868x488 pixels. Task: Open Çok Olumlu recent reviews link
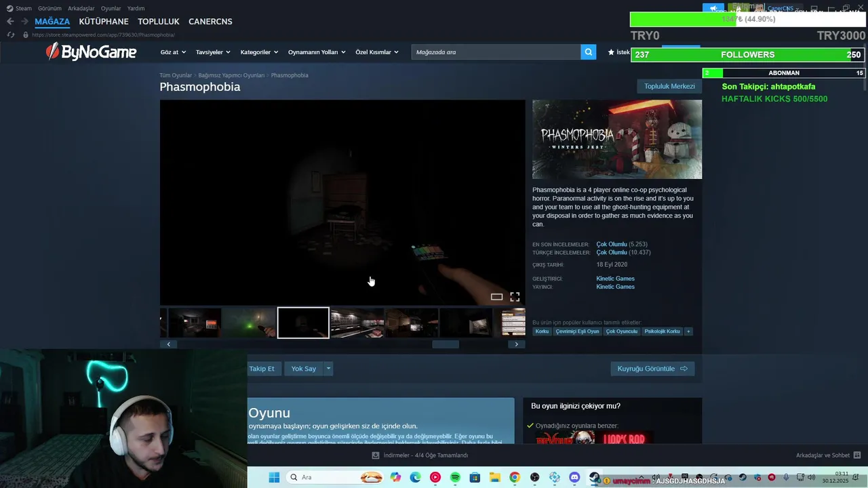pos(612,244)
